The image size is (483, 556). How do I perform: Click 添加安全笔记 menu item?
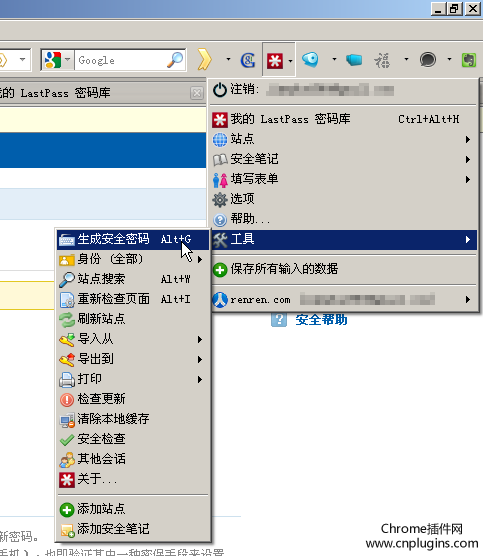point(133,529)
